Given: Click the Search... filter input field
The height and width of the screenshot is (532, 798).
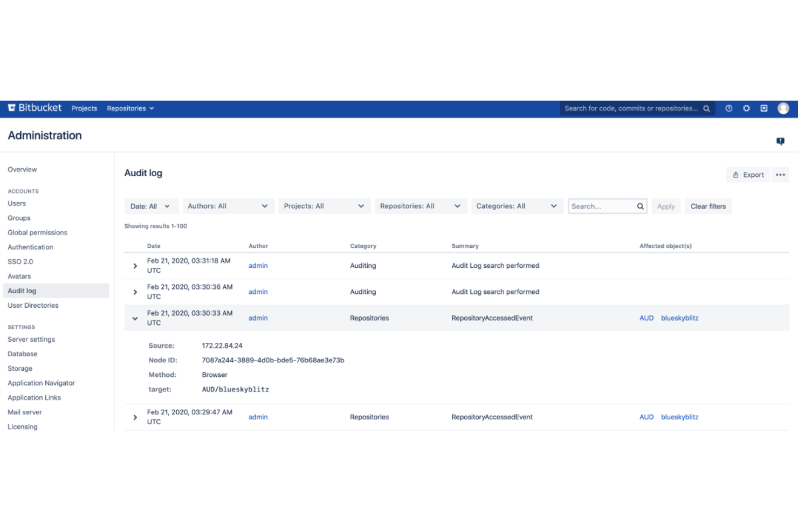Looking at the screenshot, I should pos(598,206).
